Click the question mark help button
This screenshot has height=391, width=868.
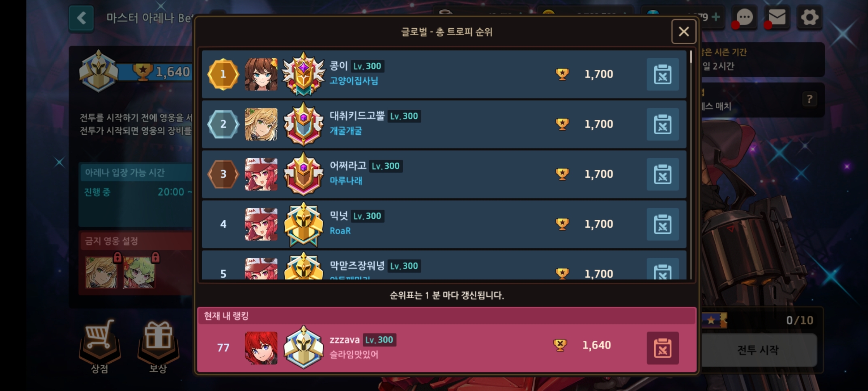point(809,99)
